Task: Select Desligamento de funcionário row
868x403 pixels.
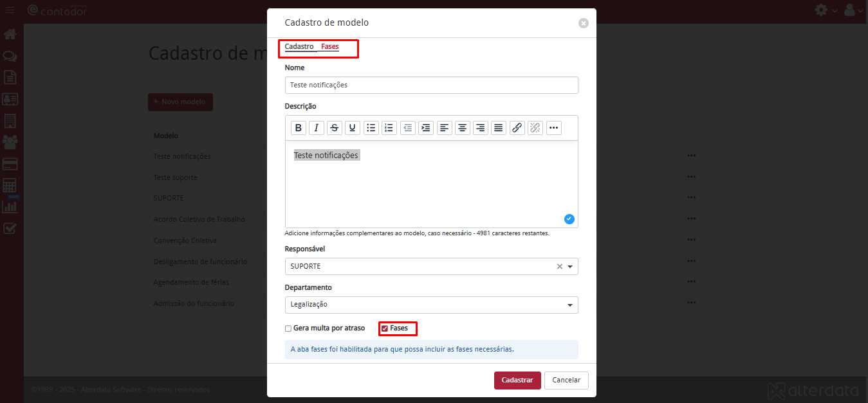Action: [200, 262]
